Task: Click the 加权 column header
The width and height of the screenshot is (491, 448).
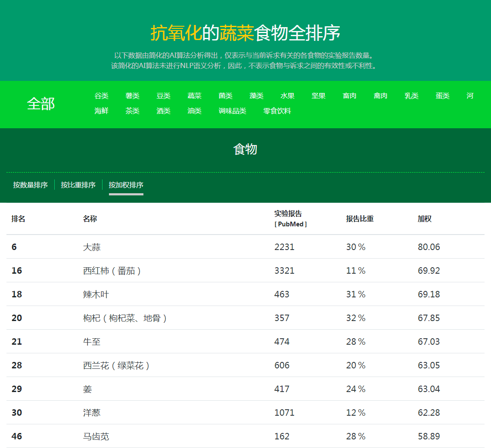Action: tap(424, 219)
